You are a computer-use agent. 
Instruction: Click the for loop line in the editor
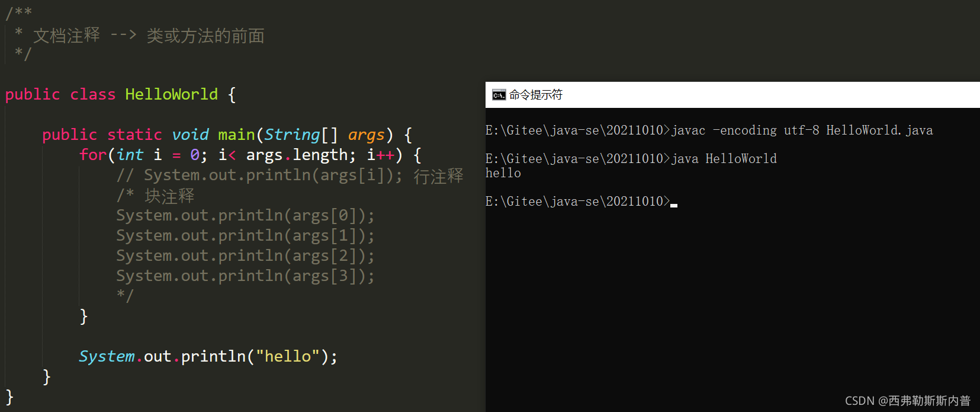click(x=250, y=155)
